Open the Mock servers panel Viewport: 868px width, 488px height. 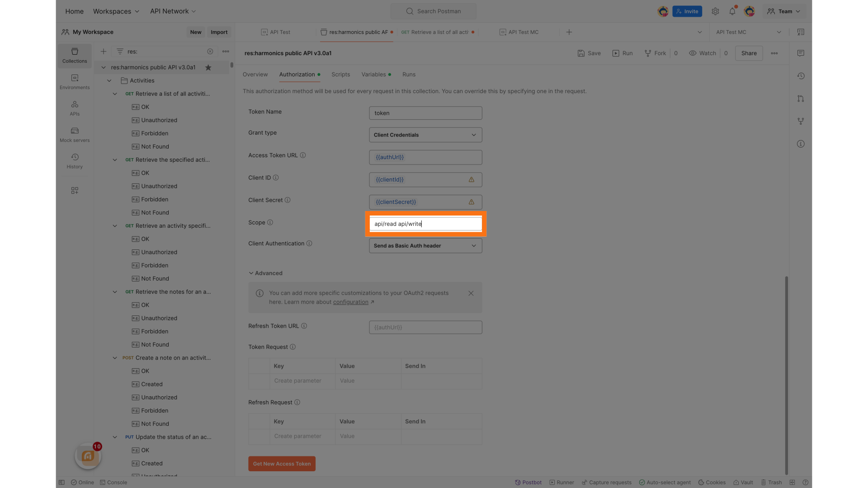(74, 134)
